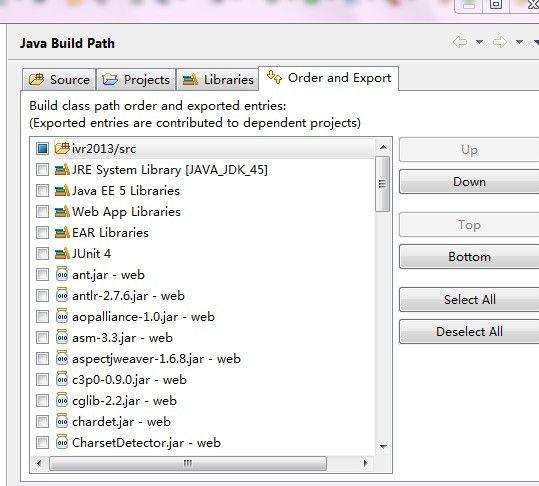Click the JRE System Library icon
Screen dimensions: 539x486
tap(62, 170)
